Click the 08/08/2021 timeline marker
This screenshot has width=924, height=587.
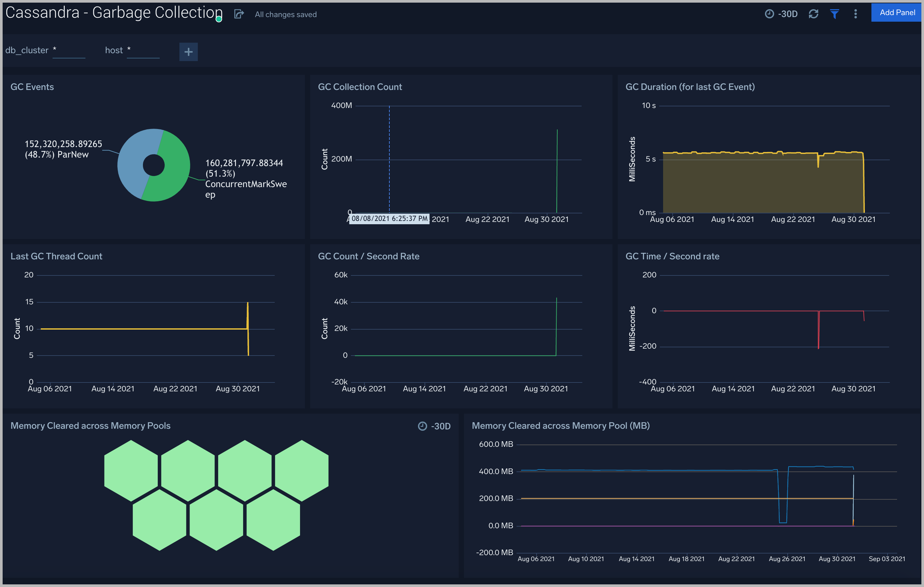pos(389,219)
